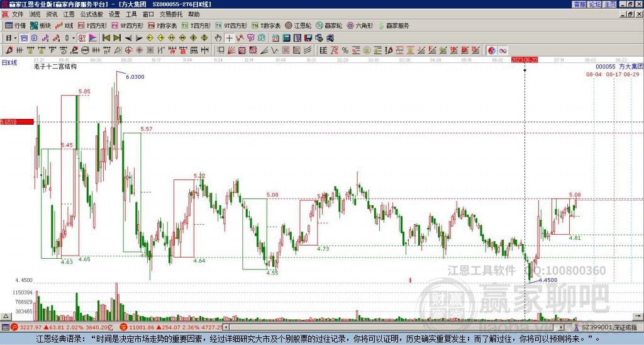The image size is (644, 345).
Task: Jump to first bar arrow icon
Action: (106, 38)
